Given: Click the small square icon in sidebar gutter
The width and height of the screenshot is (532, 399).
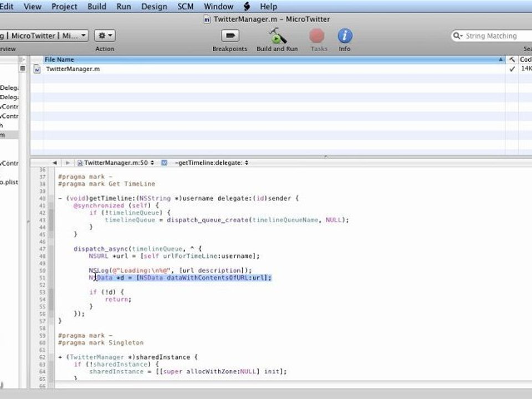Looking at the screenshot, I should click(22, 69).
